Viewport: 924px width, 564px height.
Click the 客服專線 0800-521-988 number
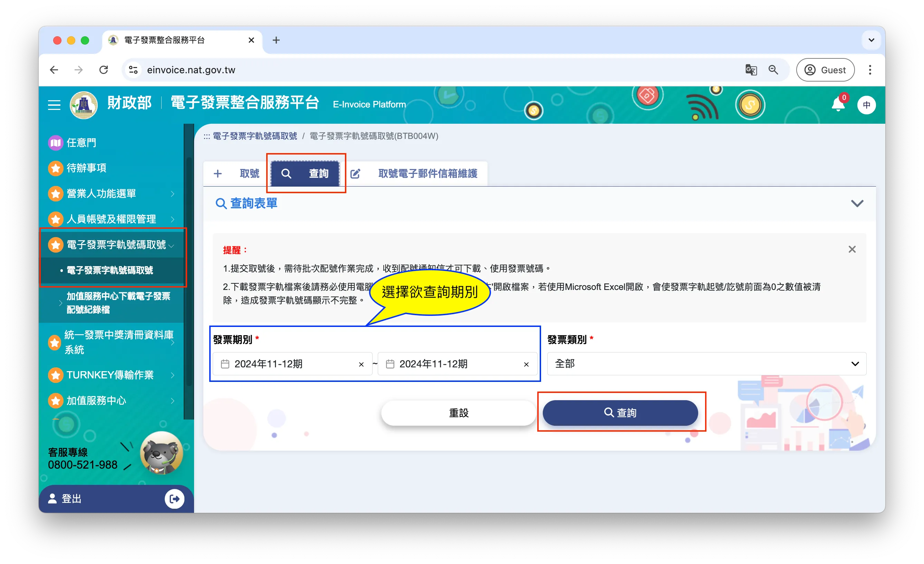click(x=83, y=465)
